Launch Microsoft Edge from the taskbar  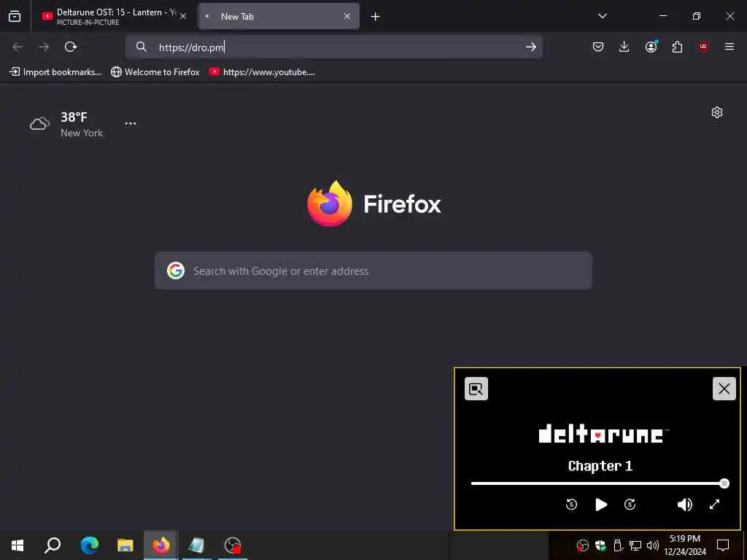pyautogui.click(x=90, y=545)
